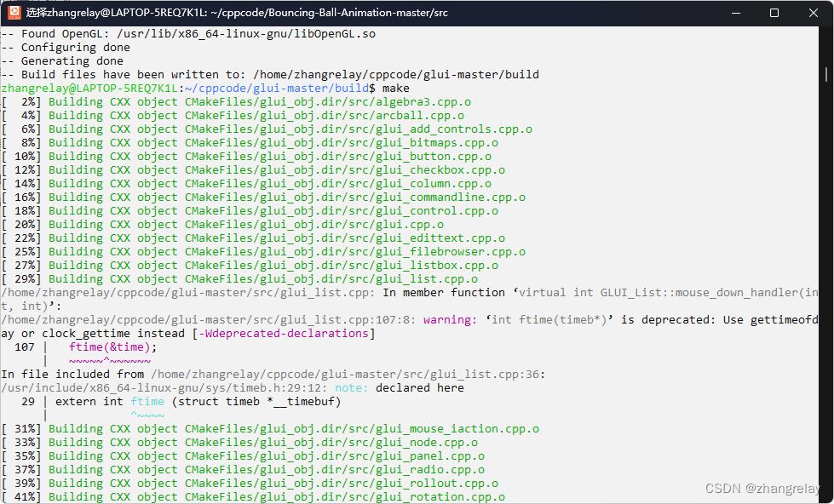Click the glui_checkbox.cpp.o build line
The height and width of the screenshot is (504, 834).
point(253,170)
